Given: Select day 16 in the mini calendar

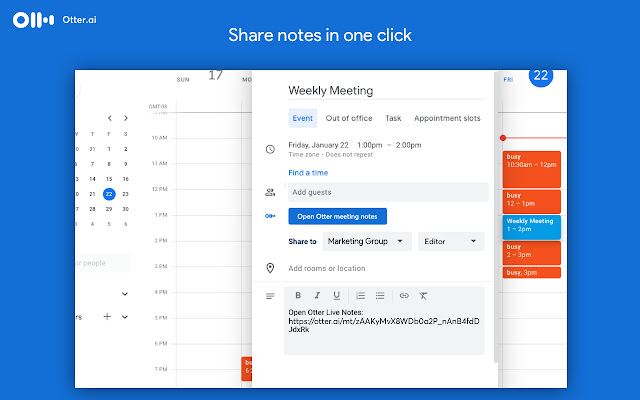Looking at the screenshot, I should pos(125,179).
